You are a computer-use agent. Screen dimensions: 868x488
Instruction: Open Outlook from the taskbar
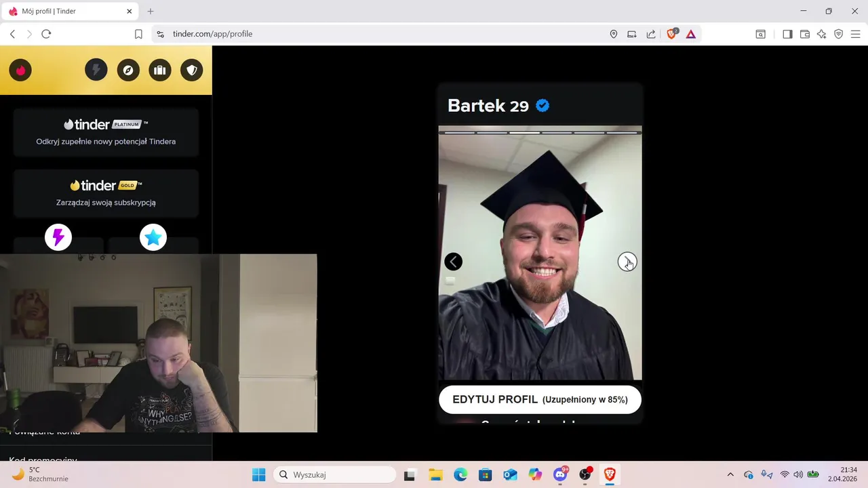510,475
